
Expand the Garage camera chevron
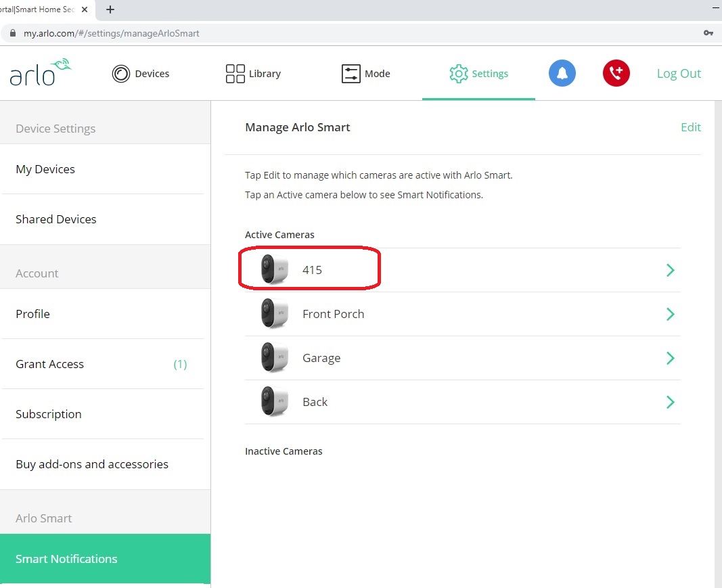[670, 358]
